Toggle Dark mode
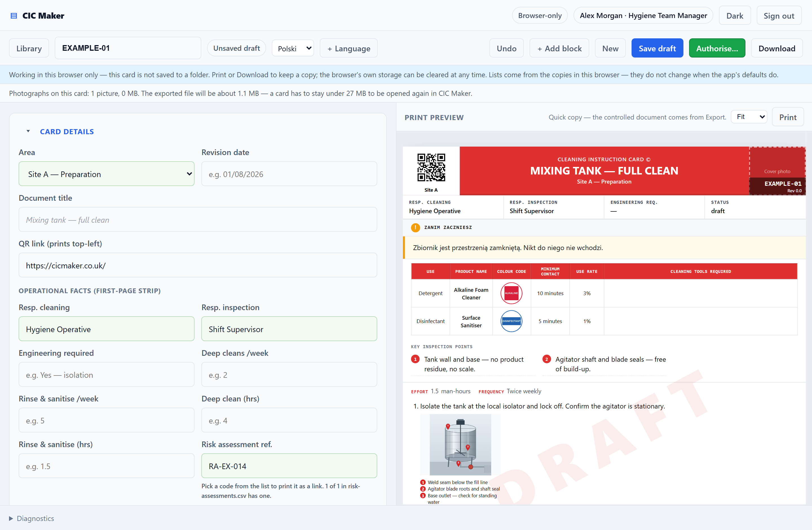812x530 pixels. [734, 16]
